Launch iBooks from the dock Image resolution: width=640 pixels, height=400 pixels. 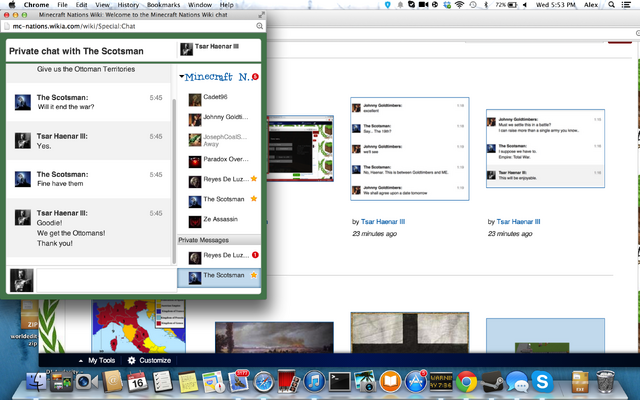pyautogui.click(x=390, y=382)
